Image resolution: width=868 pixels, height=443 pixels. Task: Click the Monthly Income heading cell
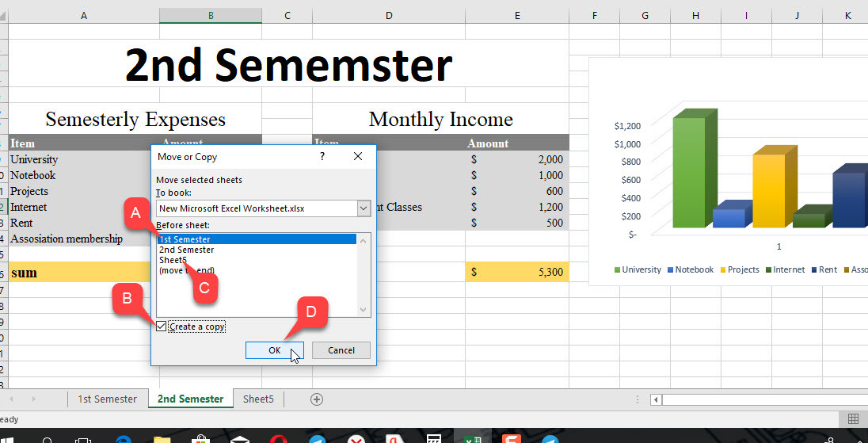pyautogui.click(x=440, y=119)
